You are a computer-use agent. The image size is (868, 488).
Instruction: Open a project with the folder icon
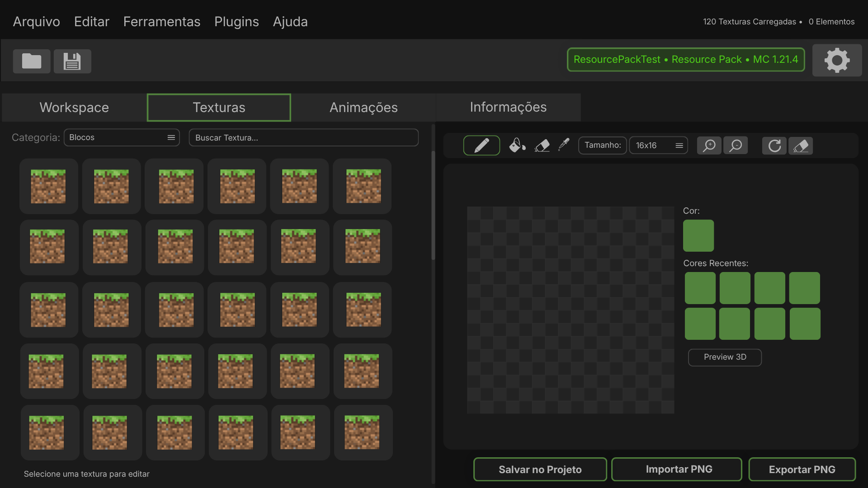click(x=31, y=61)
